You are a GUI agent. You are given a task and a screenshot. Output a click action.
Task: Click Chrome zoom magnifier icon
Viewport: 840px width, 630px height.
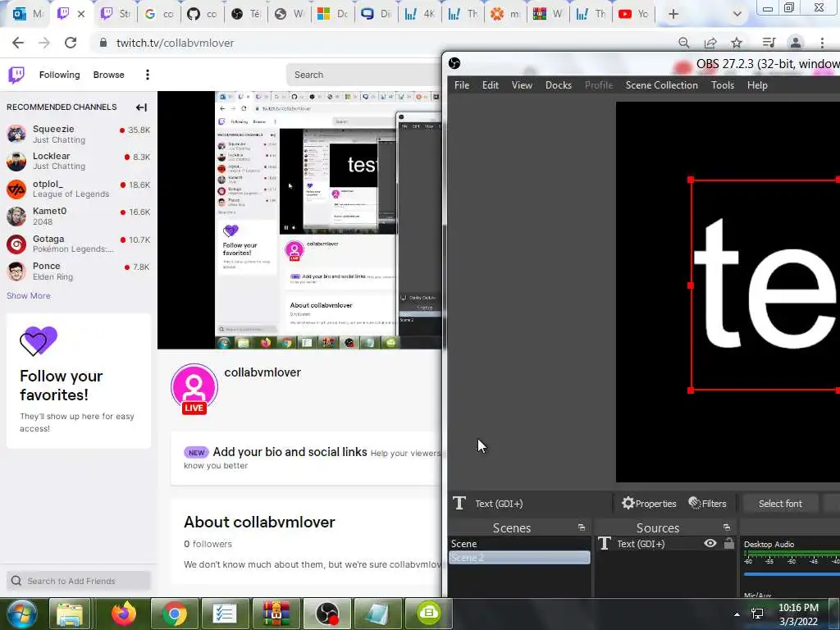(683, 43)
